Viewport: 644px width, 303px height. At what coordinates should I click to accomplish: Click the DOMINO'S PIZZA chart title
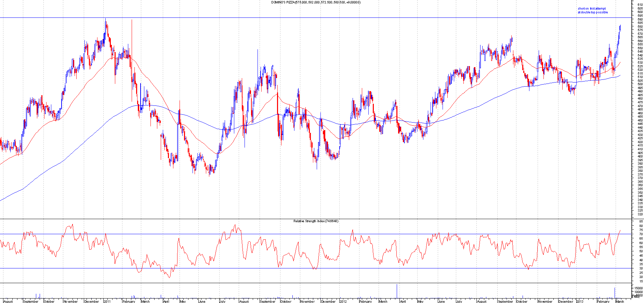(x=316, y=2)
